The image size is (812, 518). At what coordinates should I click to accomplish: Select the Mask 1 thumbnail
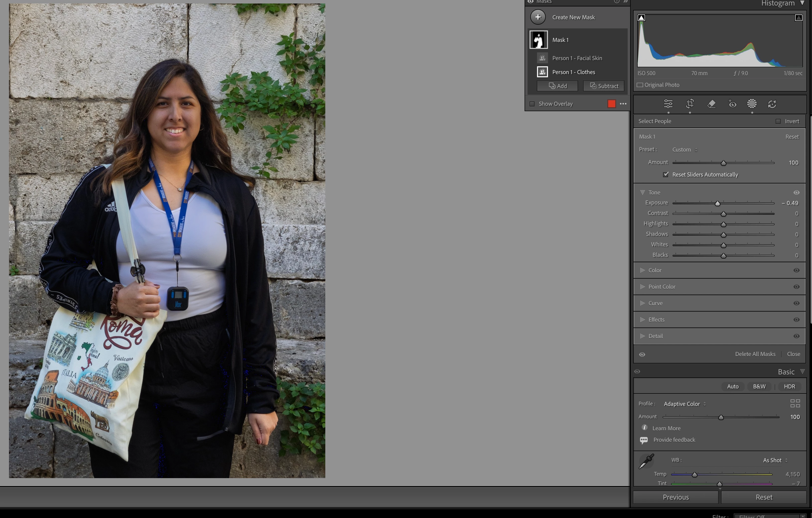(539, 40)
